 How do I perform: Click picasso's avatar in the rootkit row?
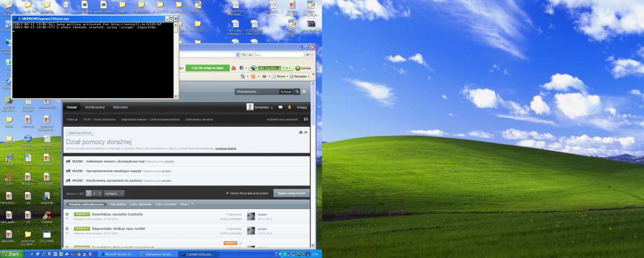pyautogui.click(x=251, y=231)
